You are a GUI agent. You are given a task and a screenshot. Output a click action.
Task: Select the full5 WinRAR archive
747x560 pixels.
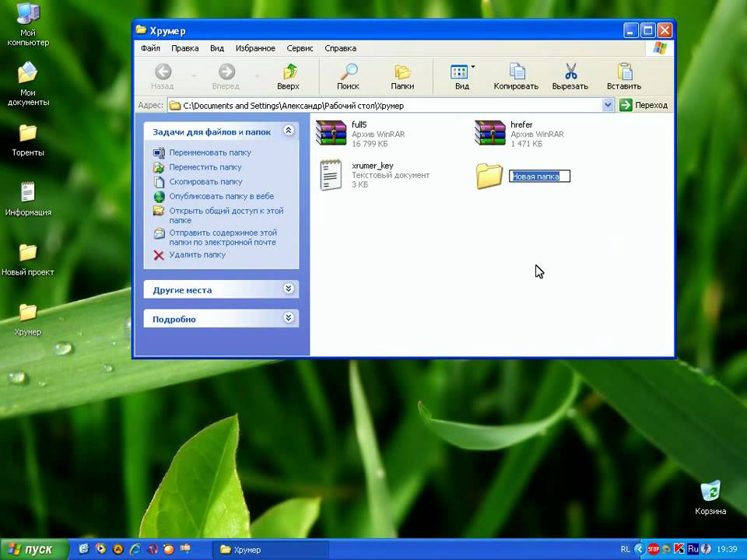[331, 133]
